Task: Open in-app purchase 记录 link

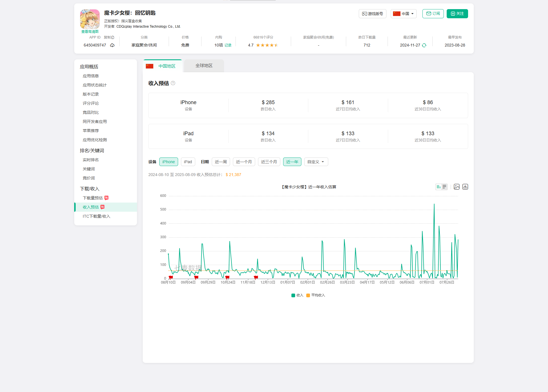Action: point(228,45)
